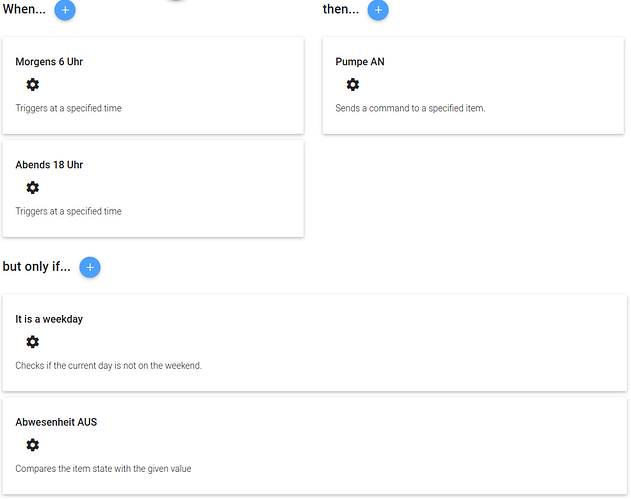Add a condition next to but only if...

pyautogui.click(x=90, y=267)
